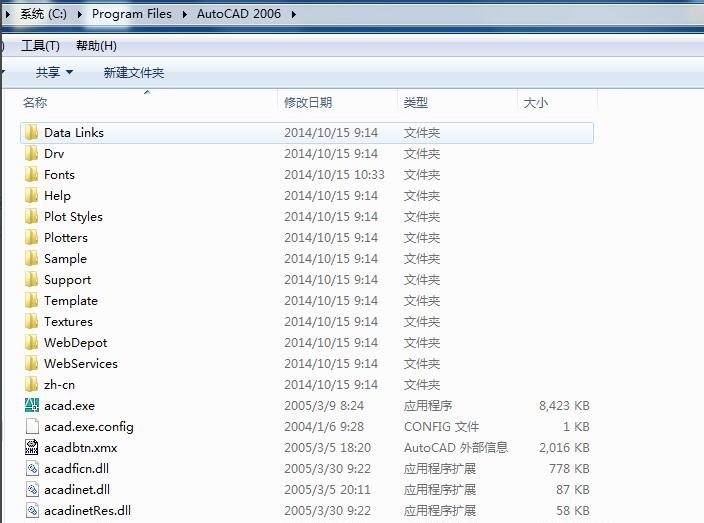Expand the arrow after AutoCAD 2006 in address bar
704x523 pixels.
click(294, 14)
